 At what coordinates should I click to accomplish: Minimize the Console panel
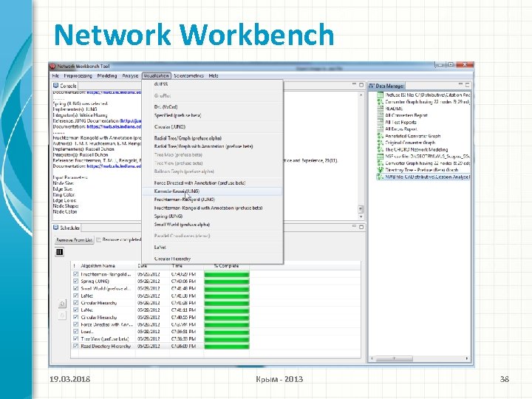point(354,84)
